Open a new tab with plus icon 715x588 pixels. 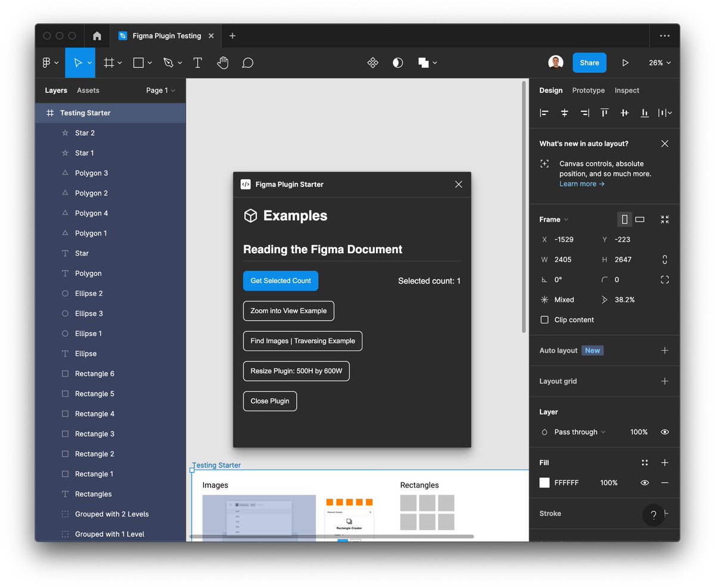232,36
